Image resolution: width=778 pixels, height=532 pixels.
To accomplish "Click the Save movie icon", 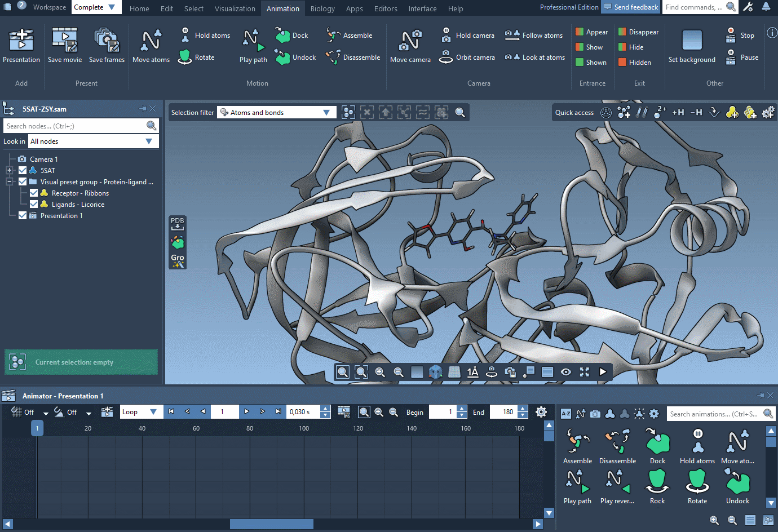I will tap(64, 45).
